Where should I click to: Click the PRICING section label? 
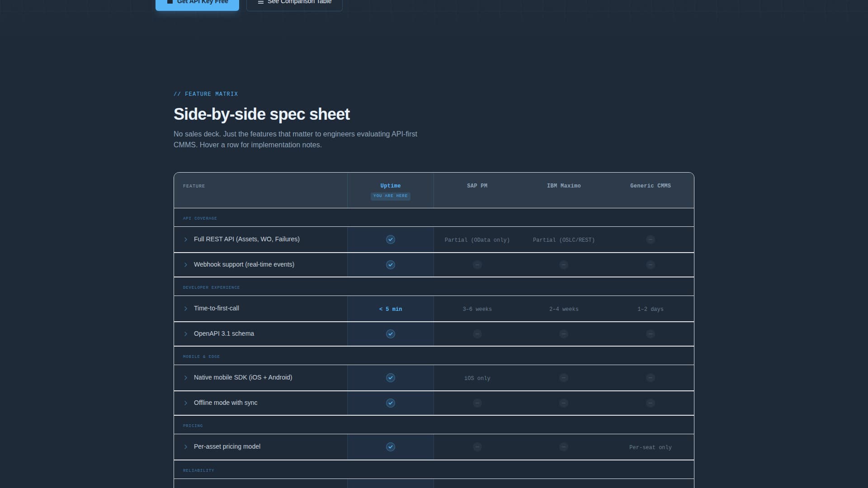[193, 426]
